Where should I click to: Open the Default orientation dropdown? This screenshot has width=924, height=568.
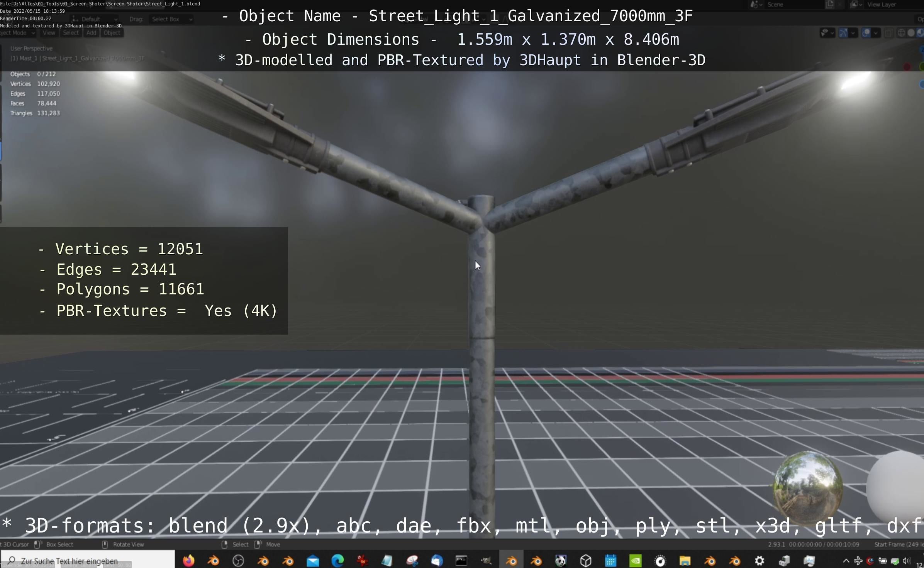click(95, 19)
